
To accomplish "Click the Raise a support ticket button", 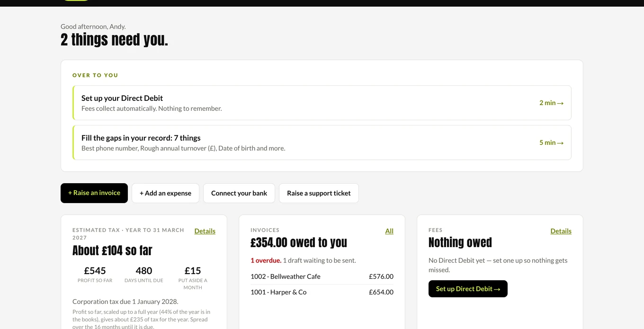I will pyautogui.click(x=319, y=193).
